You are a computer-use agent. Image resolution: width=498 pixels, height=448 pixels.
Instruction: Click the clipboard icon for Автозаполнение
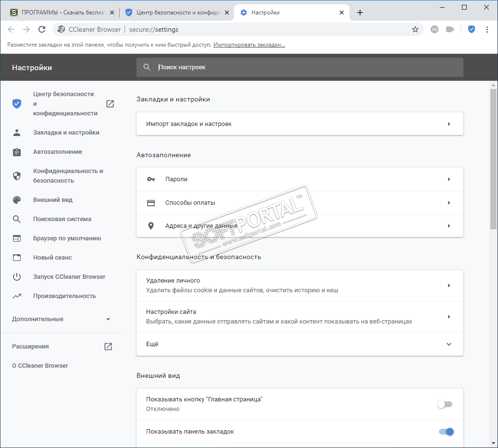click(17, 152)
